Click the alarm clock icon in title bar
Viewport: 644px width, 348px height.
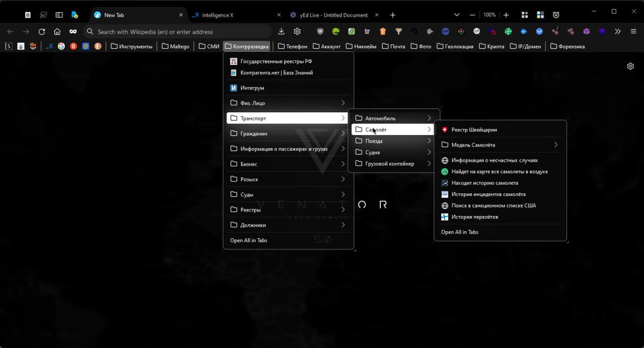[556, 15]
